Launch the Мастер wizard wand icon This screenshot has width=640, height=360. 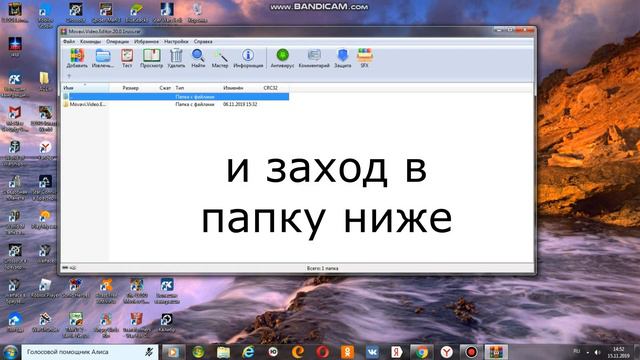click(220, 58)
